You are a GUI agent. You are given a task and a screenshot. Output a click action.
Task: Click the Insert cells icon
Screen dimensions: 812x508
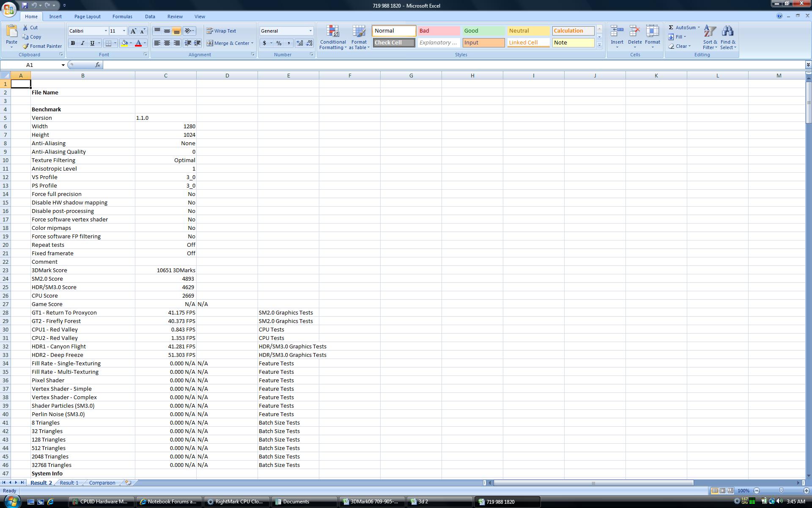click(617, 32)
